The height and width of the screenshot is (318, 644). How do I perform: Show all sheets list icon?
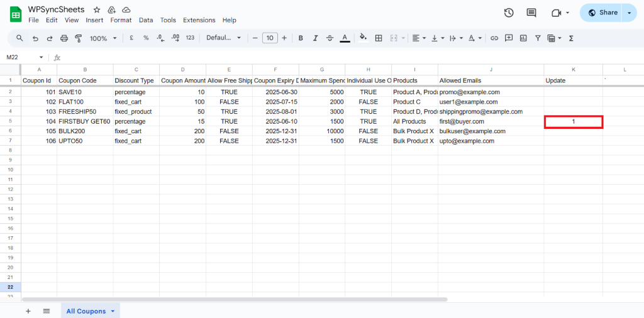(x=47, y=311)
